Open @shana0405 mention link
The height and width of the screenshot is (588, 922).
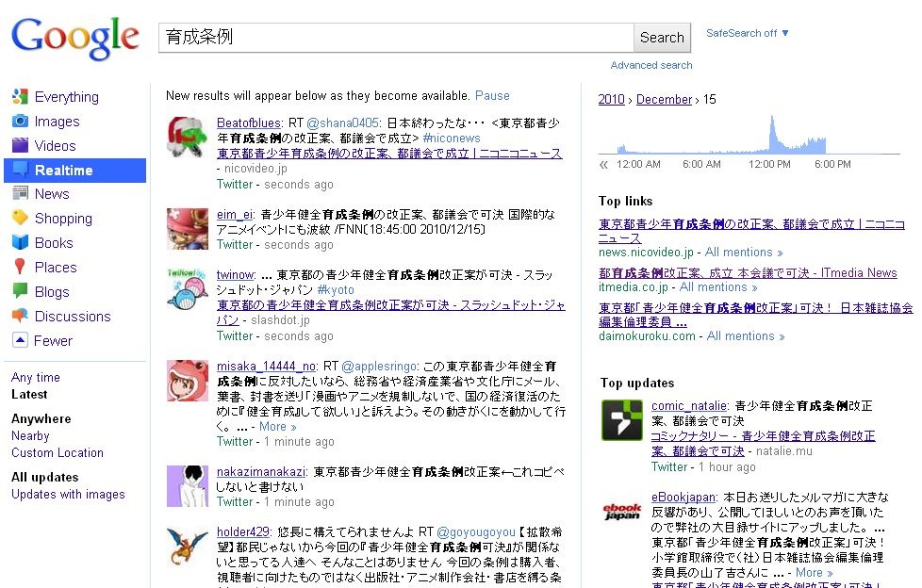pyautogui.click(x=343, y=122)
